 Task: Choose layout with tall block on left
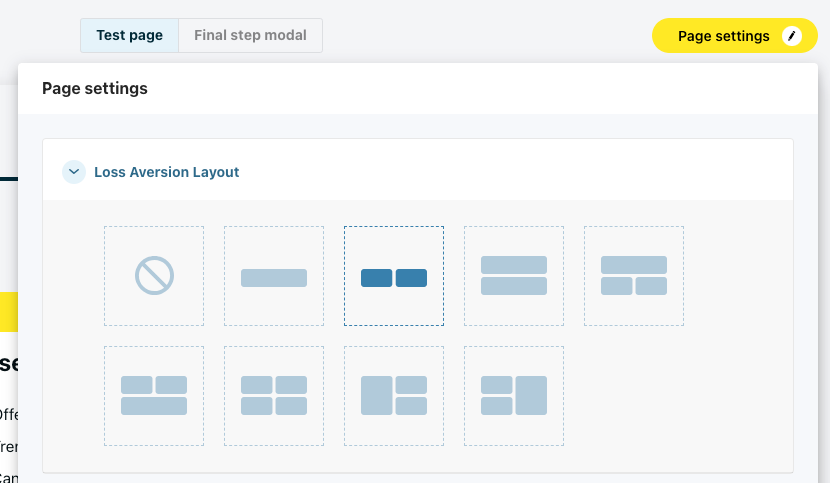click(394, 396)
